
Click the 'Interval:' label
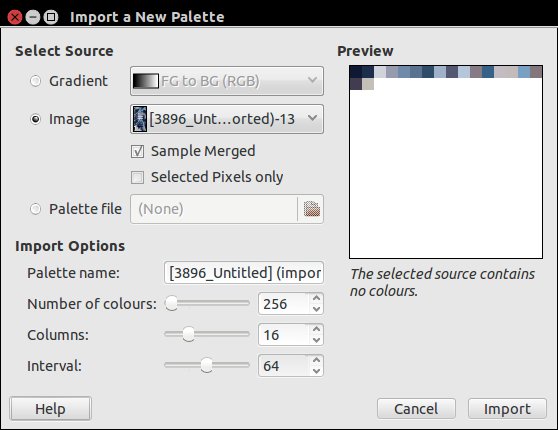[54, 366]
